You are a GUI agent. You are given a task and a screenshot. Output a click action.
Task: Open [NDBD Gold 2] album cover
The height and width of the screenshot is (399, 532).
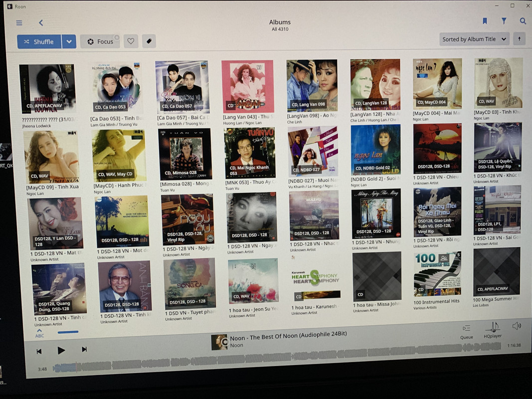tap(375, 150)
